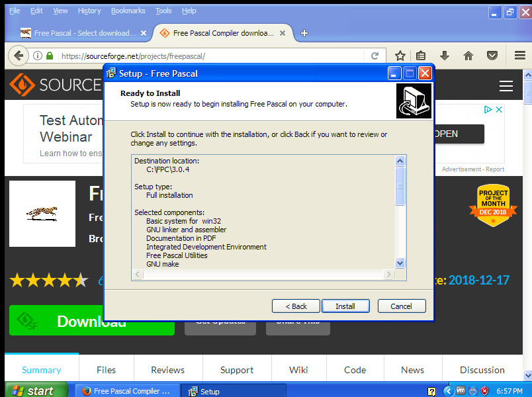Expand hidden tray icons arrow
Screen dimensions: 532x397
449,391
